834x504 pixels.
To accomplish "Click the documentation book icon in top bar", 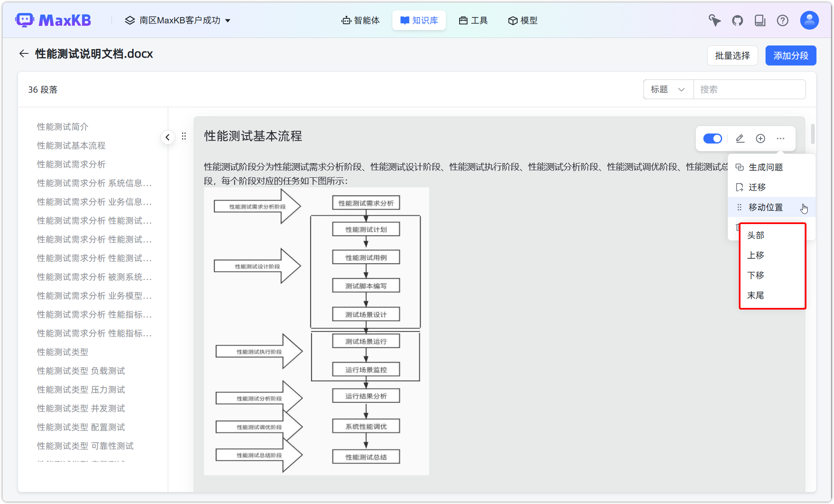I will [x=760, y=20].
